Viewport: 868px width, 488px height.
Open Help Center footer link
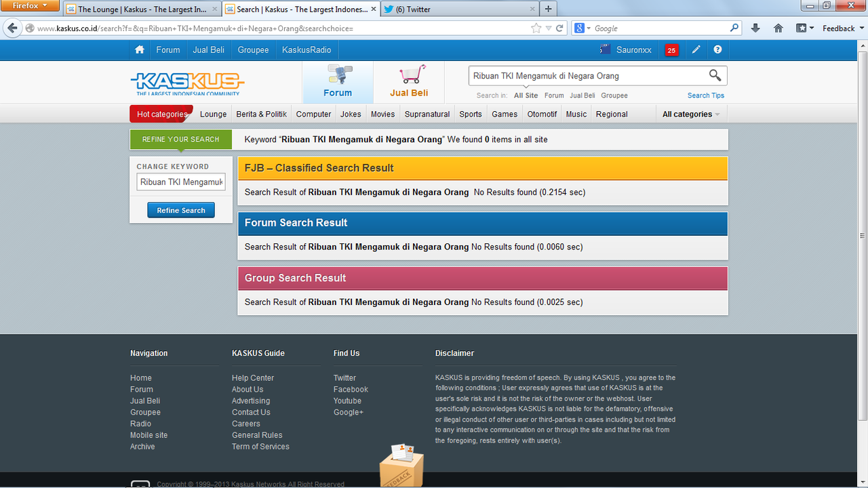coord(253,378)
